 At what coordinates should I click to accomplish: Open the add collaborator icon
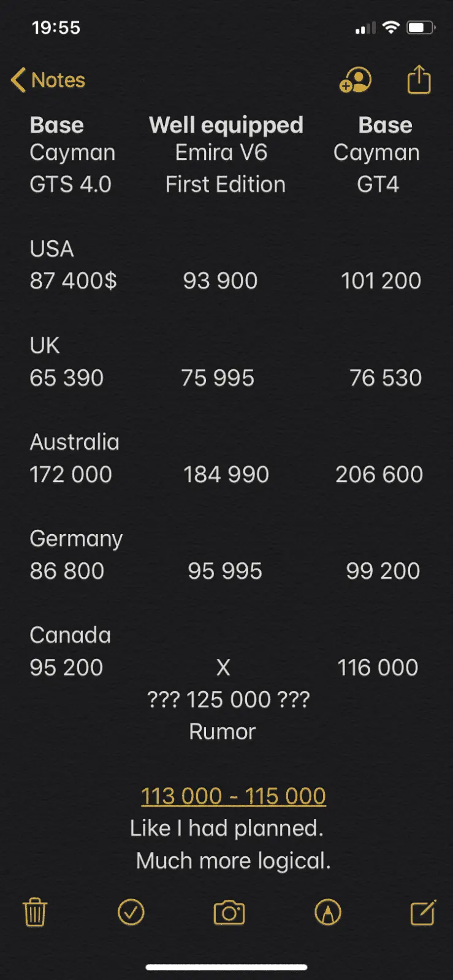click(356, 80)
